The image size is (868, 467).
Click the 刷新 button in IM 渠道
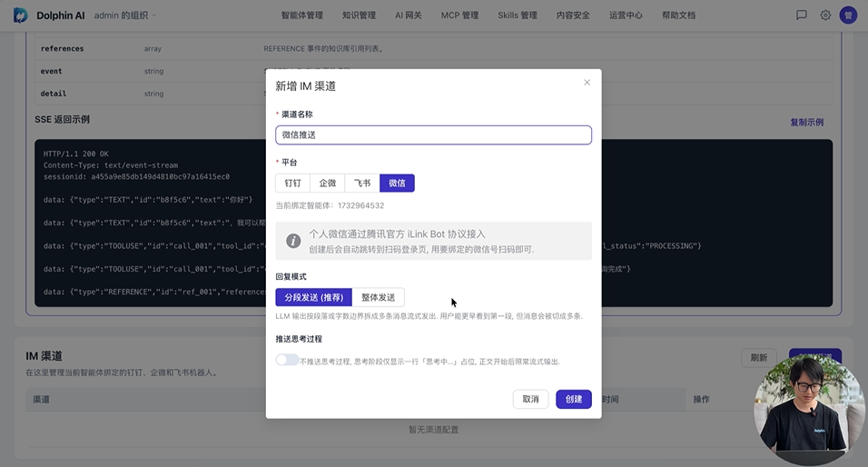(x=759, y=358)
